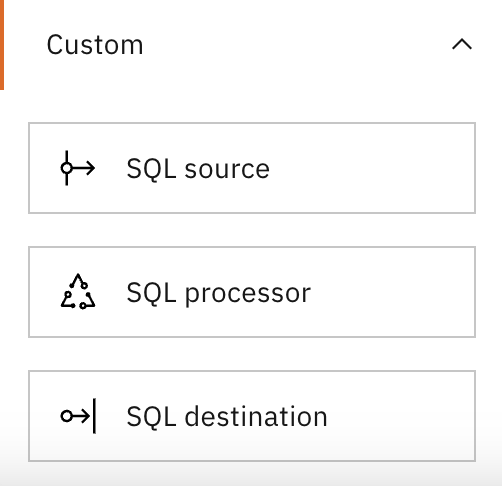Click the SQL source arrow icon

pyautogui.click(x=78, y=168)
